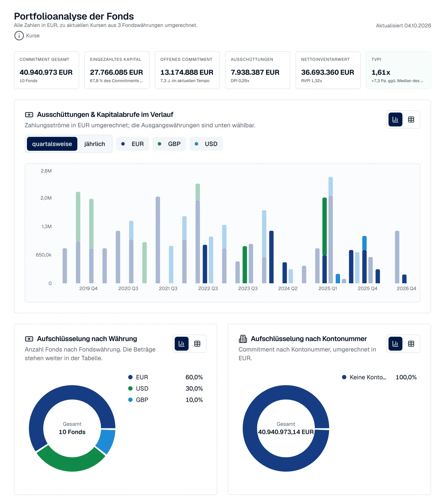Open the Ausschüttungen KPI card

point(258,70)
